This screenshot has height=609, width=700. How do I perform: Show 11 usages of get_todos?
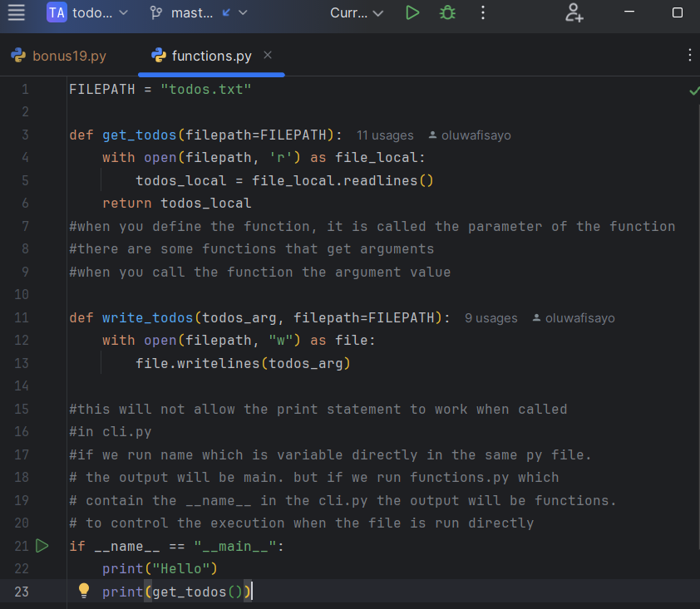(x=385, y=135)
